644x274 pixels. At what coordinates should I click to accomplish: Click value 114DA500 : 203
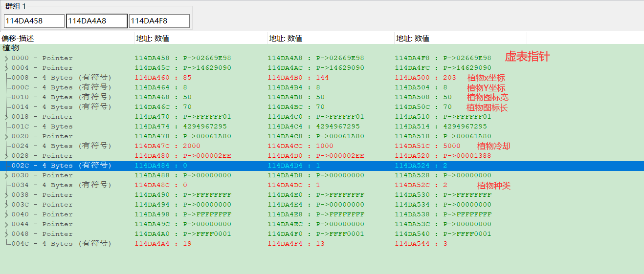point(425,78)
